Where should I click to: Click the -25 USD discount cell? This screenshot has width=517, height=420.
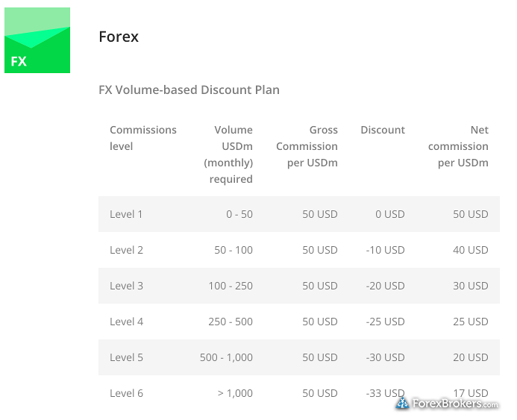point(385,322)
